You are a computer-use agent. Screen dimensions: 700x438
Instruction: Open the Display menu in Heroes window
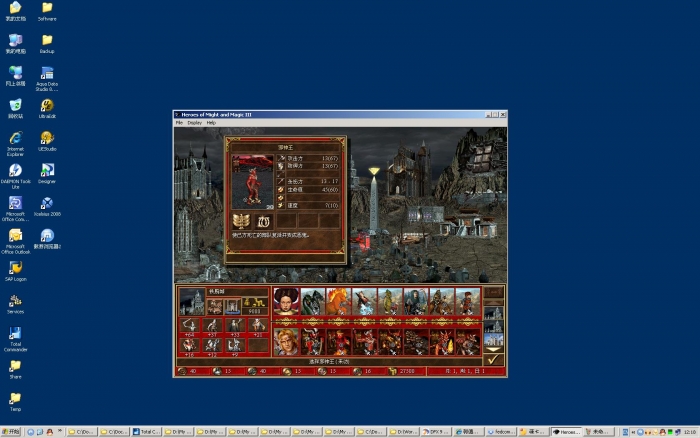coord(195,123)
